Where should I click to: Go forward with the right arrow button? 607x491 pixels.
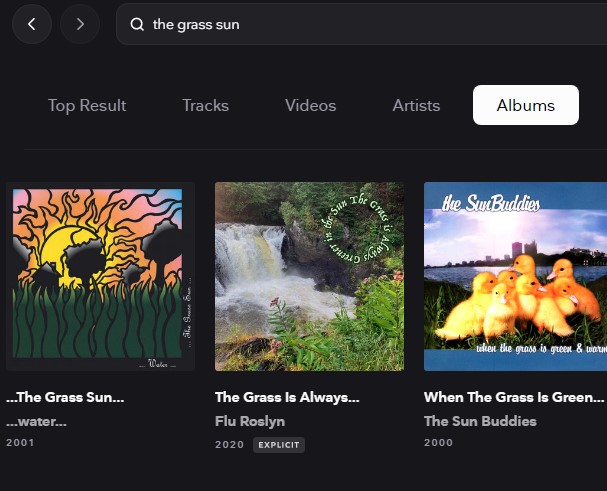tap(80, 24)
